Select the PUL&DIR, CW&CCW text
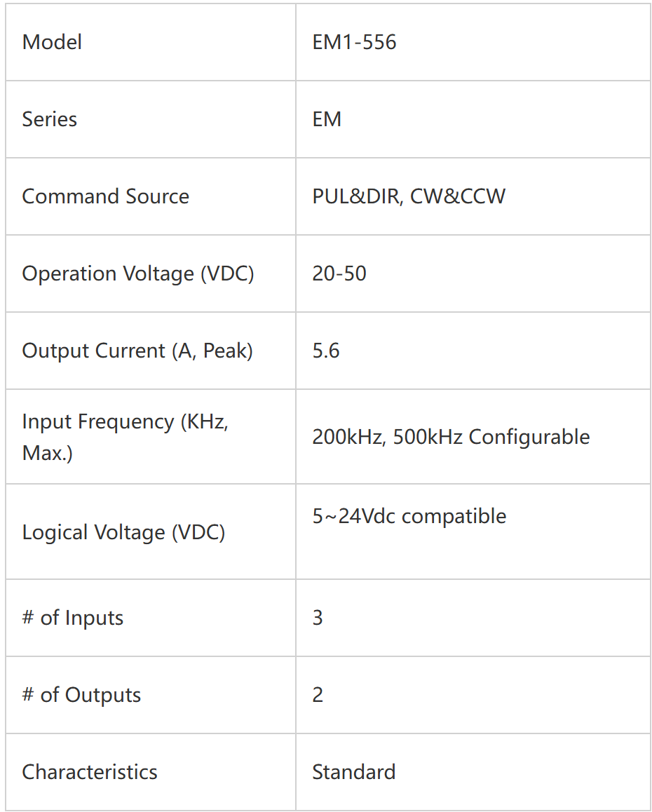Screen dimensions: 652x812 [409, 196]
